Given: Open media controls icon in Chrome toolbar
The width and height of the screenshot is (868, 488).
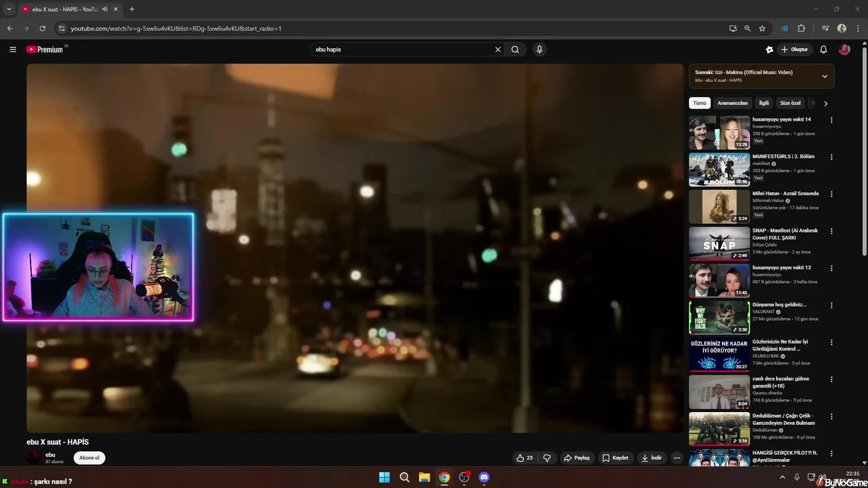Looking at the screenshot, I should point(825,28).
